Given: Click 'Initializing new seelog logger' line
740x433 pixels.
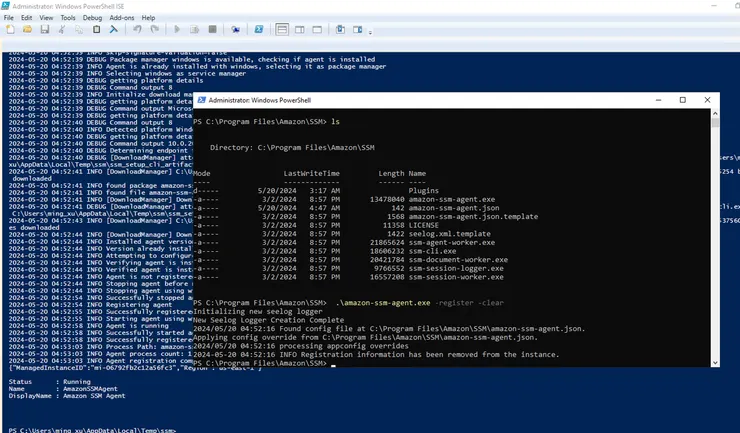Looking at the screenshot, I should click(258, 312).
